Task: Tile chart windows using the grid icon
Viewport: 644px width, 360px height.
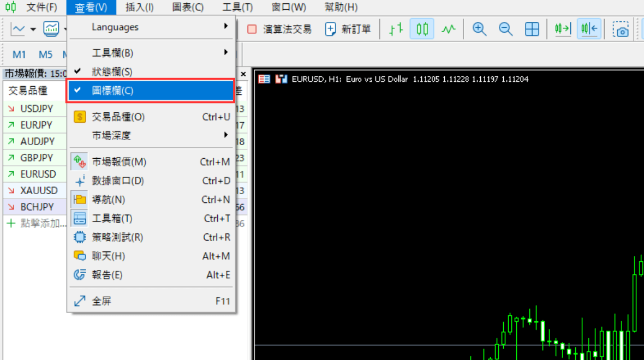Action: (532, 29)
